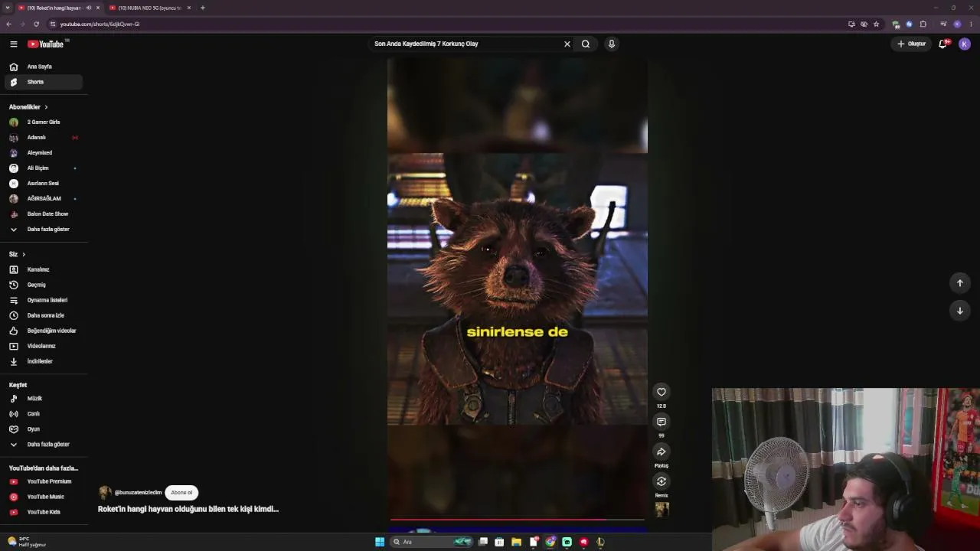This screenshot has width=980, height=551.
Task: Open Ana Sayfa in sidebar
Action: [x=43, y=67]
